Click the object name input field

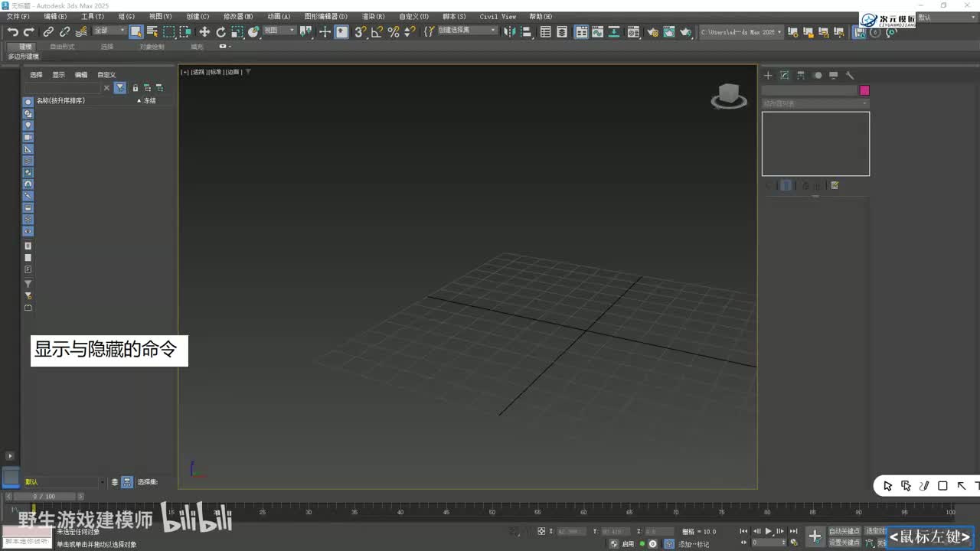(809, 90)
